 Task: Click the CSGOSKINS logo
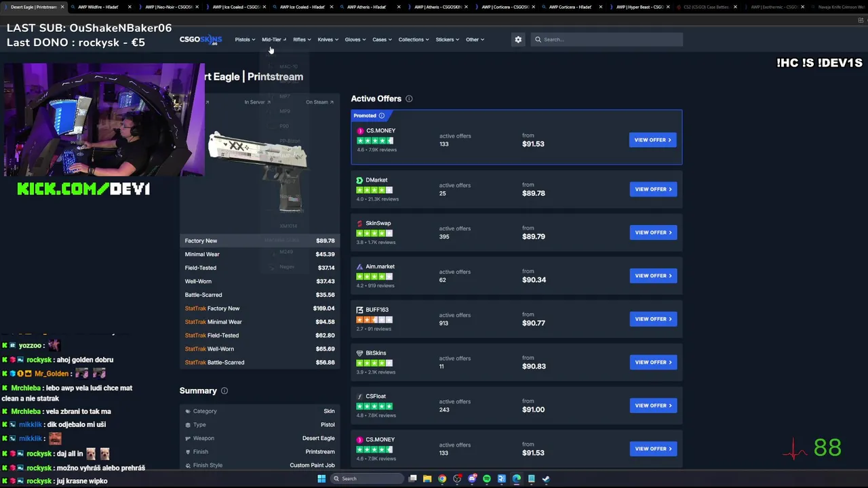(x=201, y=39)
